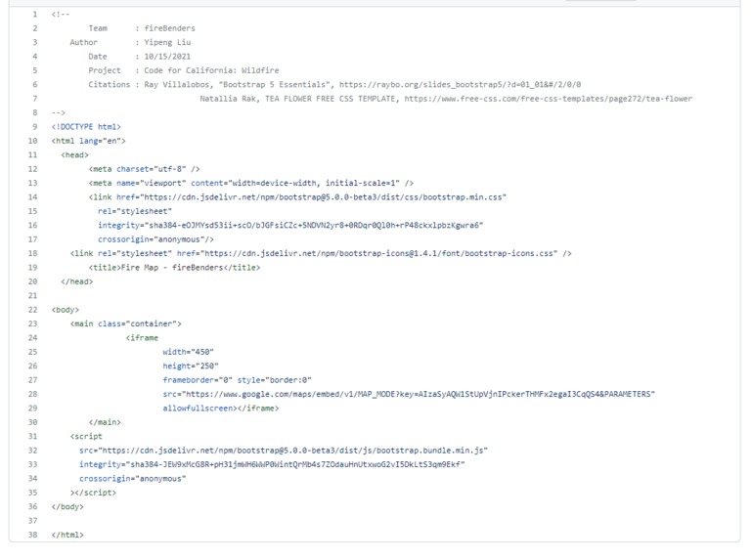Click the meta charset="utf-8" line

tap(144, 169)
